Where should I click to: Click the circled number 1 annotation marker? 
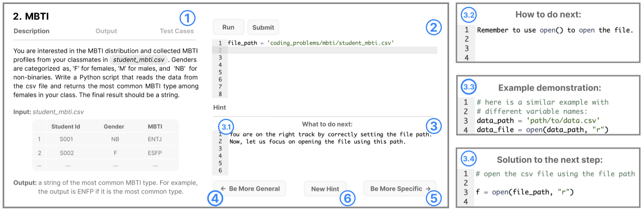click(x=187, y=18)
